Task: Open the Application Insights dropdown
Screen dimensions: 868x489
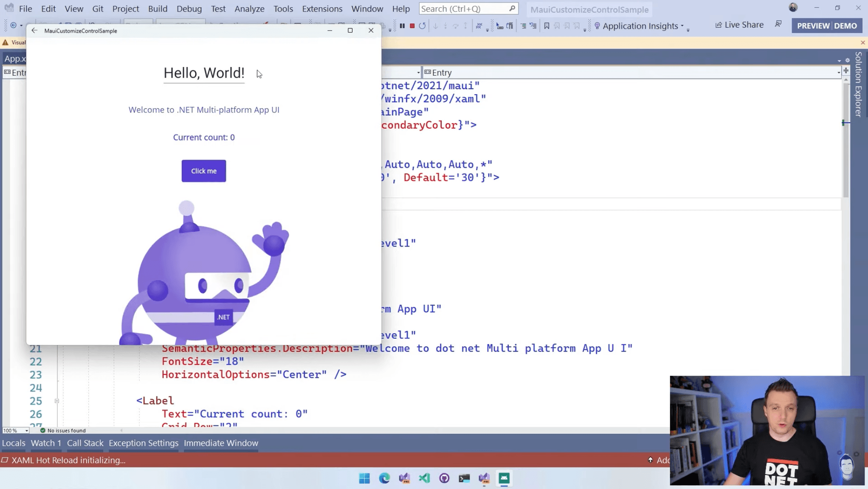Action: (x=682, y=26)
